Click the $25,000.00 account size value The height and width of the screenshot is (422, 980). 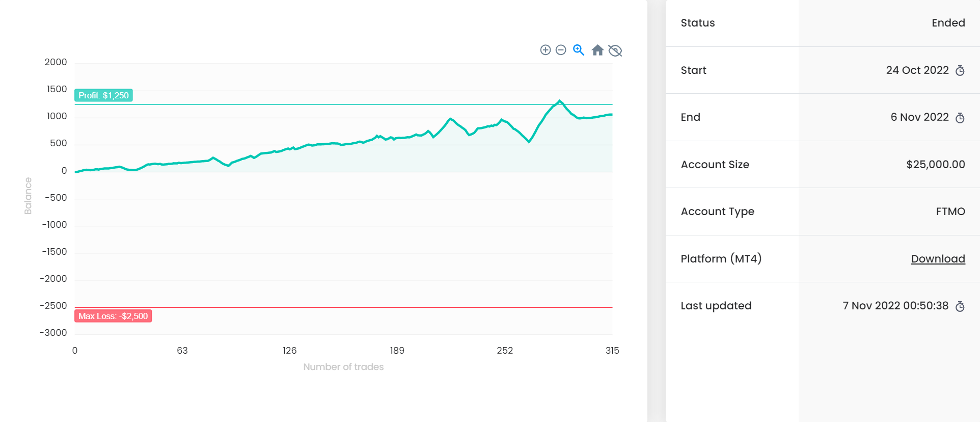click(935, 165)
